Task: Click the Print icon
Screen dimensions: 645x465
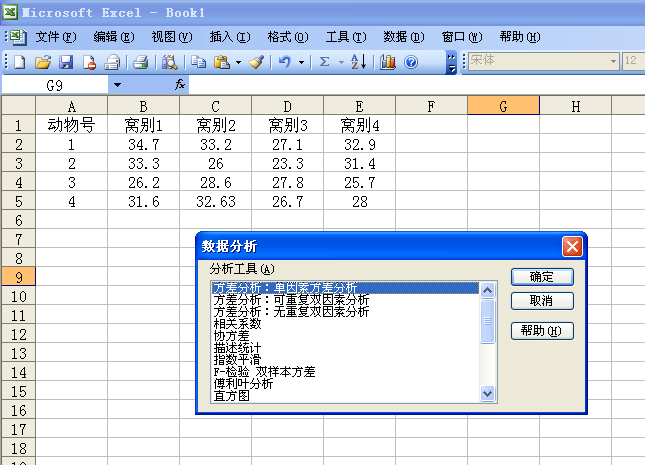Action: tap(141, 63)
